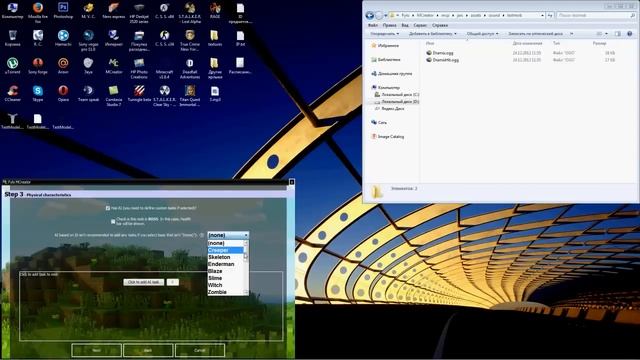Open the Справка menu in Explorer
This screenshot has width=640, height=360.
point(440,25)
